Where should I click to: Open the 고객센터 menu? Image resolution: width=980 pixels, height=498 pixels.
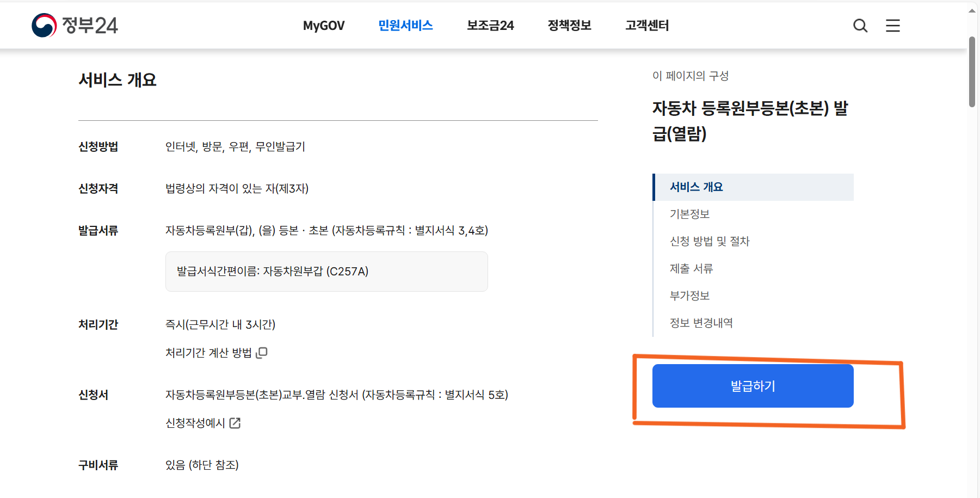(x=647, y=26)
